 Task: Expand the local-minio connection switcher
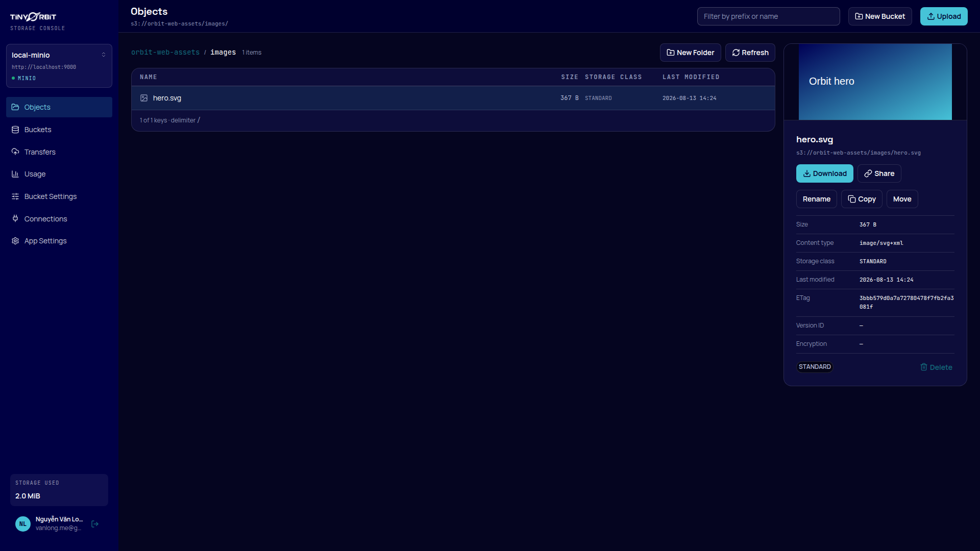(x=59, y=66)
